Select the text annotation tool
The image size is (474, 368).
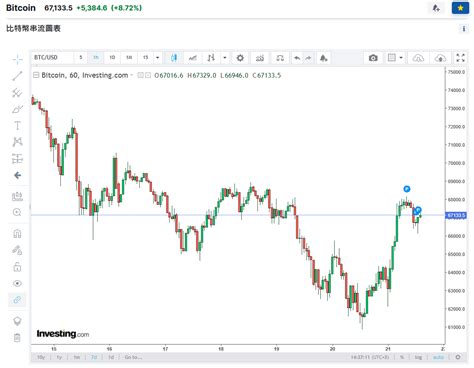(x=17, y=126)
